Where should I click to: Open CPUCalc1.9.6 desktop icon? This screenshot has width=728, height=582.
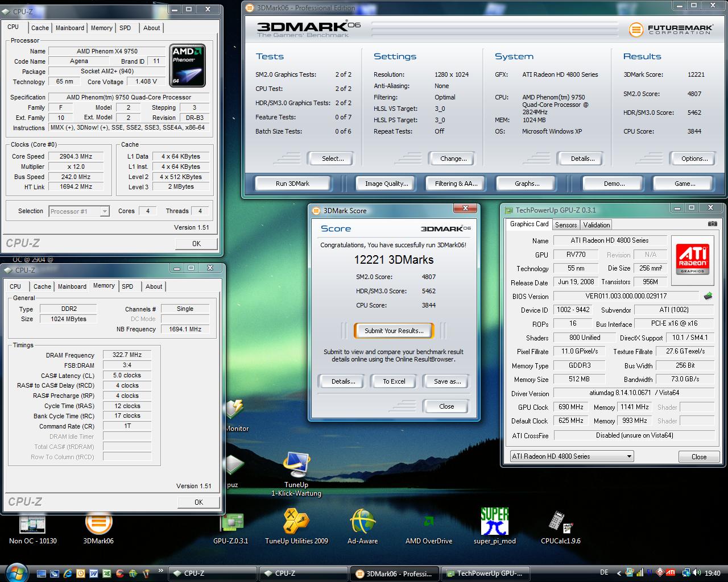pos(561,527)
